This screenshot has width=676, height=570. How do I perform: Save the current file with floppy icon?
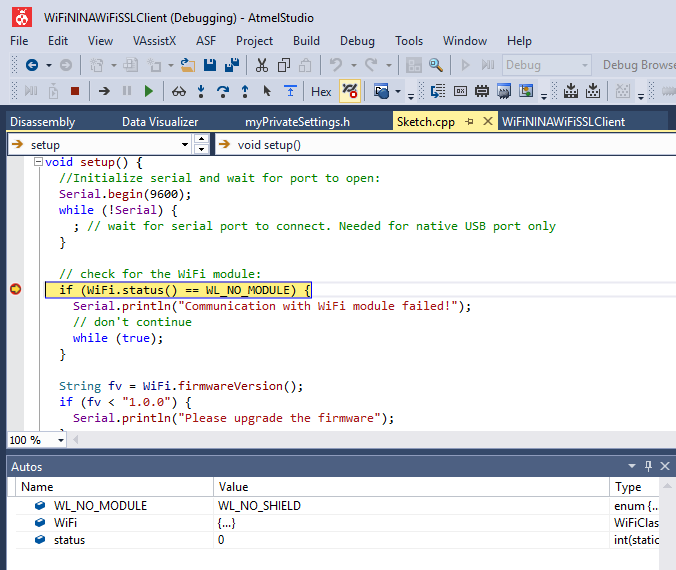[x=210, y=65]
